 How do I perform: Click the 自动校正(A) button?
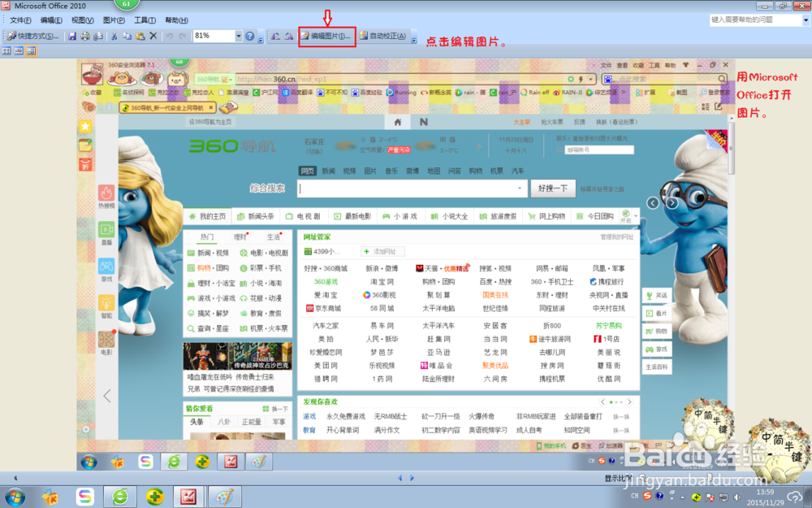pyautogui.click(x=384, y=37)
